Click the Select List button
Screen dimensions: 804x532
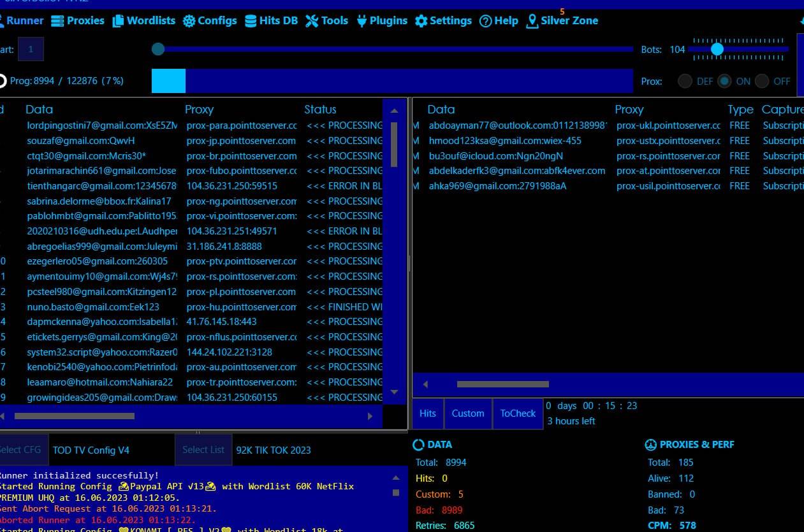(203, 450)
